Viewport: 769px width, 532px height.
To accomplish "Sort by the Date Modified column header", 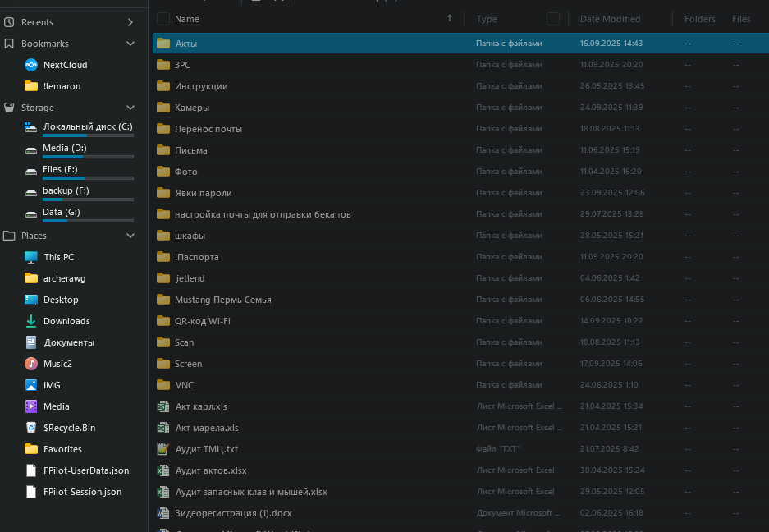I will click(x=610, y=19).
